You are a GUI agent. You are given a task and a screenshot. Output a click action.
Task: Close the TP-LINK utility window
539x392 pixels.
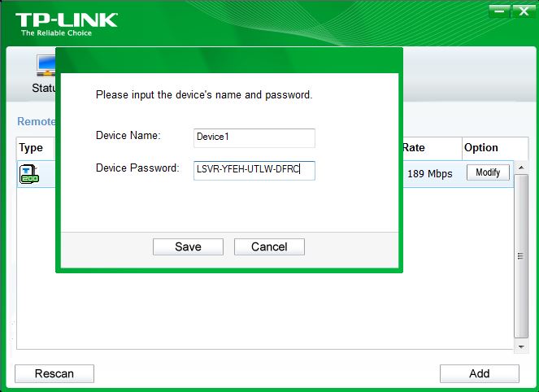coord(524,11)
